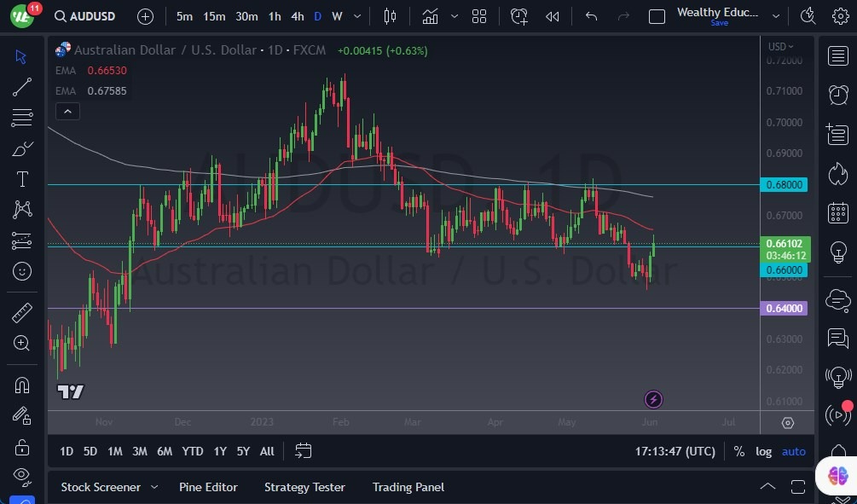Screen dimensions: 857x504
Task: Open Bar Replay mode
Action: click(552, 15)
